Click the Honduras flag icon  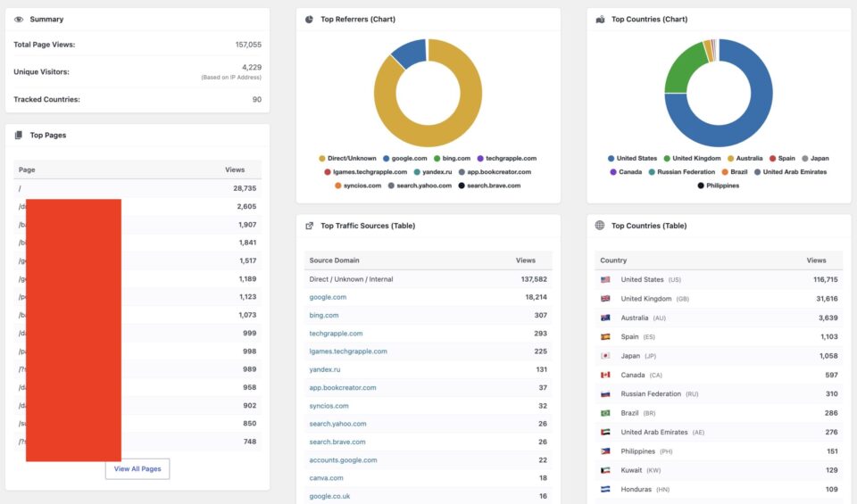pos(605,489)
